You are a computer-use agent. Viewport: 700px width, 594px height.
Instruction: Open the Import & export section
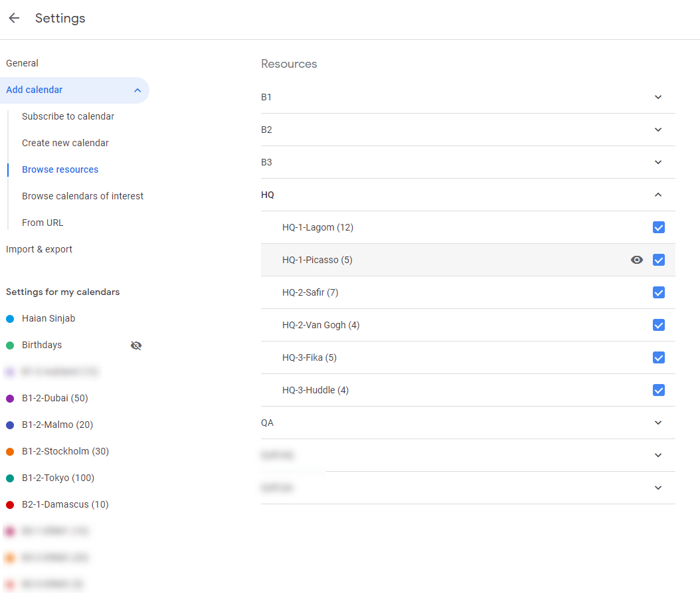pyautogui.click(x=39, y=249)
